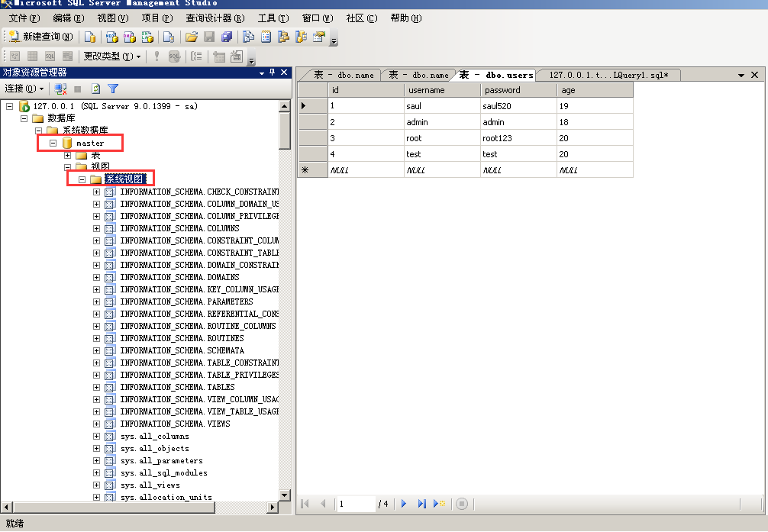Viewport: 768px width, 532px height.
Task: Toggle the Criteria grid pane button
Action: click(32, 56)
